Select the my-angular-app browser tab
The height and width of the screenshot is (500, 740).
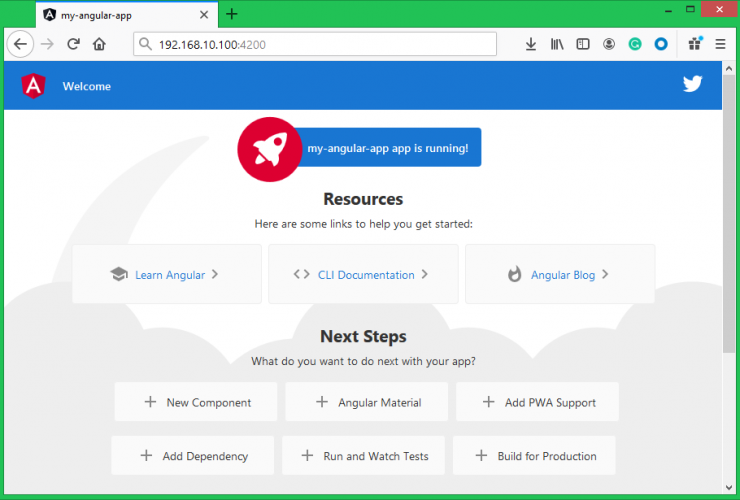pos(118,14)
